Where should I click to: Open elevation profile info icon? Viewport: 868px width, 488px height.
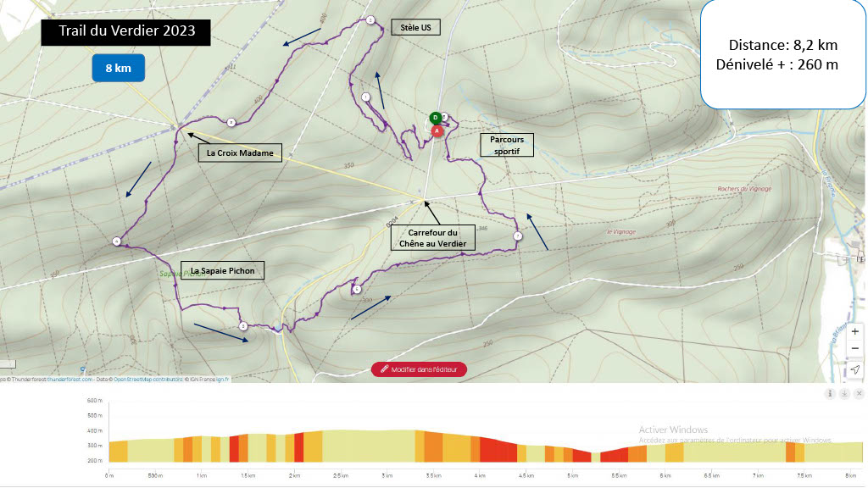pyautogui.click(x=831, y=394)
